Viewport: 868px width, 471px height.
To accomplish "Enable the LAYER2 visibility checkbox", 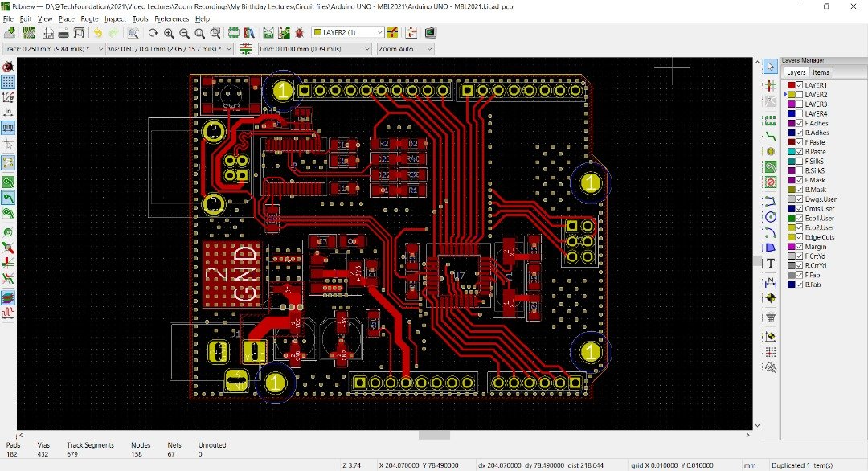I will (x=800, y=95).
